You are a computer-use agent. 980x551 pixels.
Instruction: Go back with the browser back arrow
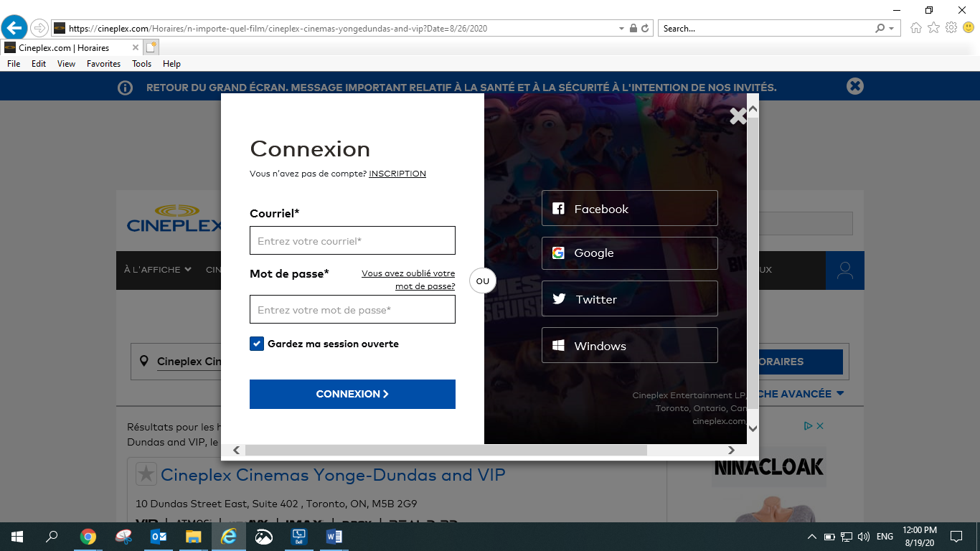point(15,28)
